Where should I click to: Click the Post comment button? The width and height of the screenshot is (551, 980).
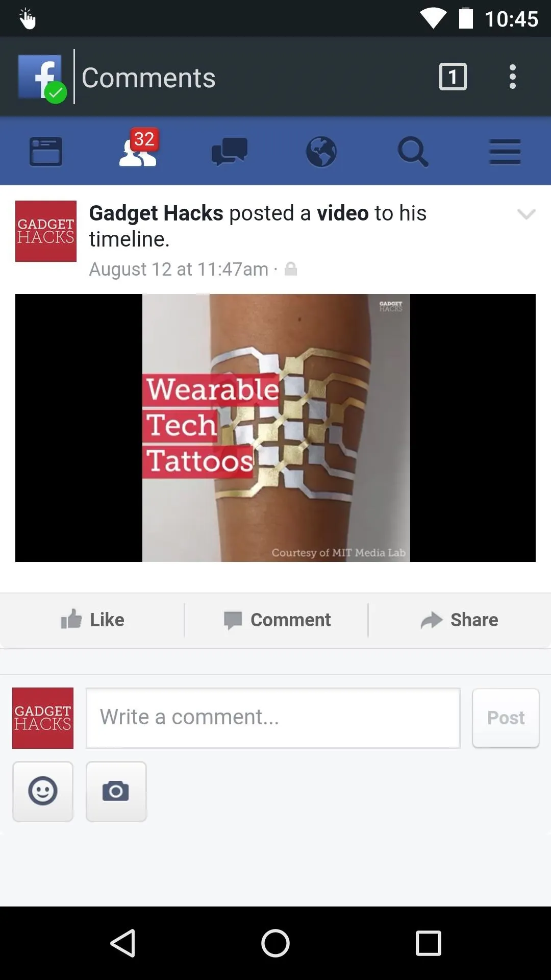click(506, 718)
